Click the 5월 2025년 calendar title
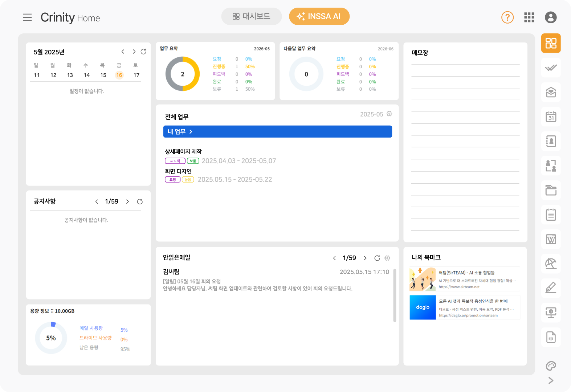The height and width of the screenshot is (392, 571). 49,52
